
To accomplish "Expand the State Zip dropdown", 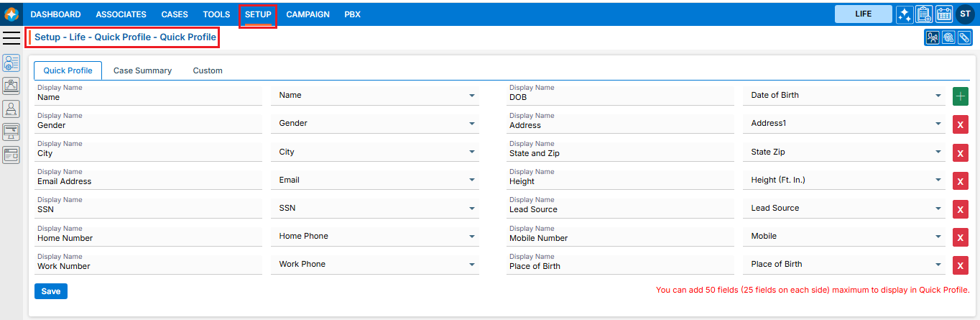I will (938, 152).
